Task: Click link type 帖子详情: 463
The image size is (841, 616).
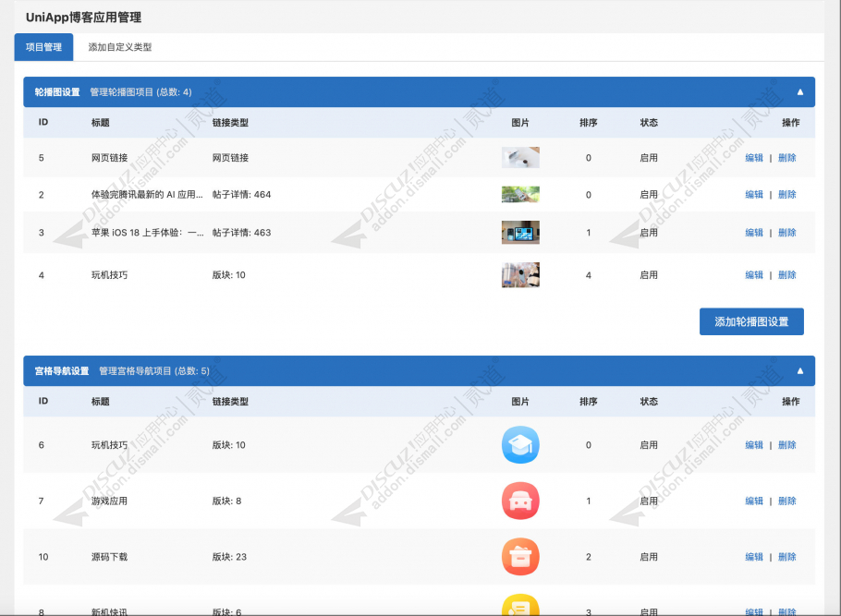Action: pos(241,233)
